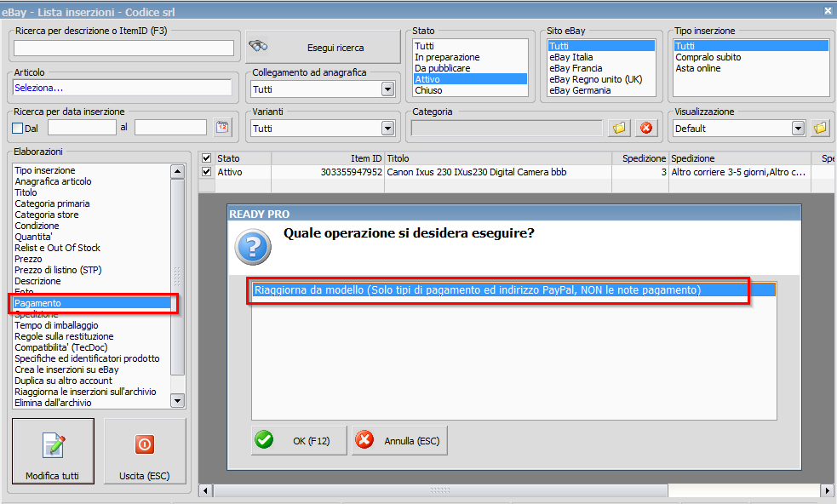Select Prezzo di listino (STP)
The image size is (837, 504).
91,270
